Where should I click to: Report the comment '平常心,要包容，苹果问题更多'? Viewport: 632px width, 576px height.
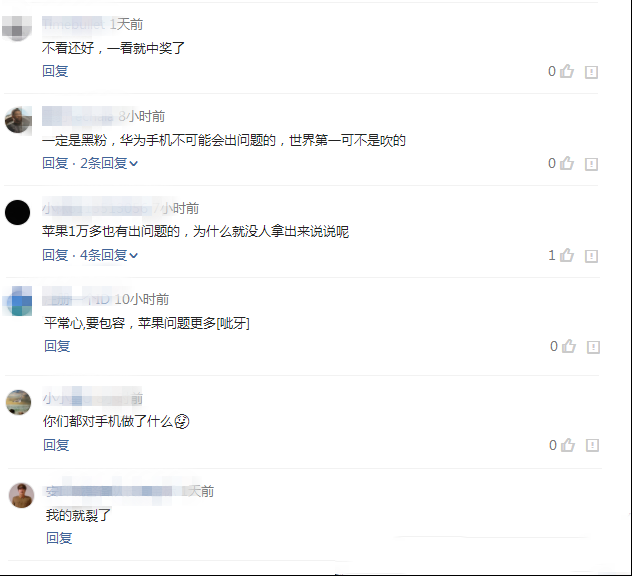point(593,347)
